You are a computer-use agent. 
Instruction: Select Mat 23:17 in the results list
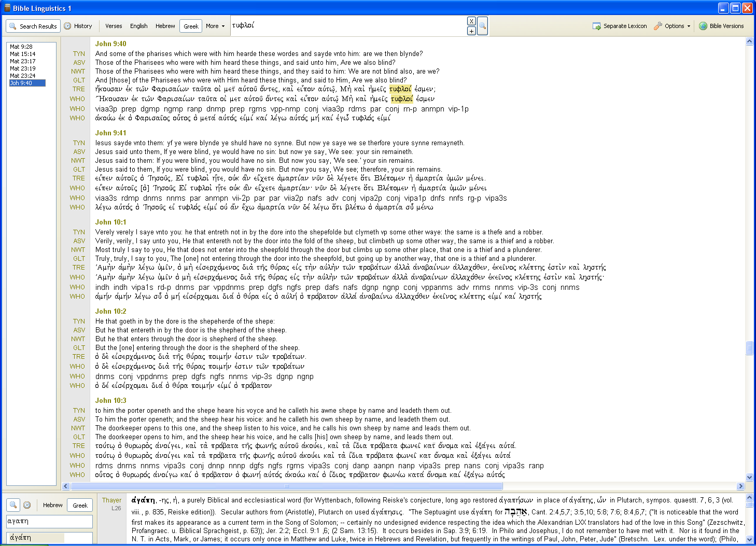click(x=23, y=61)
